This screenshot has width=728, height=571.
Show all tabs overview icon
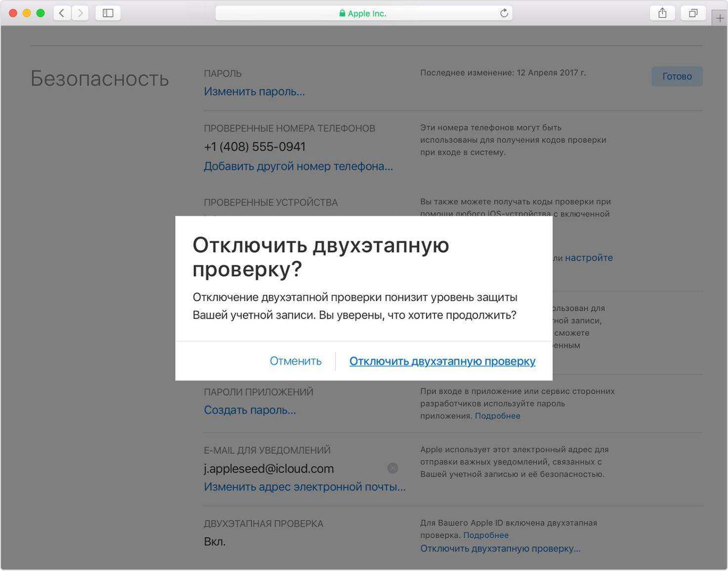pyautogui.click(x=693, y=13)
